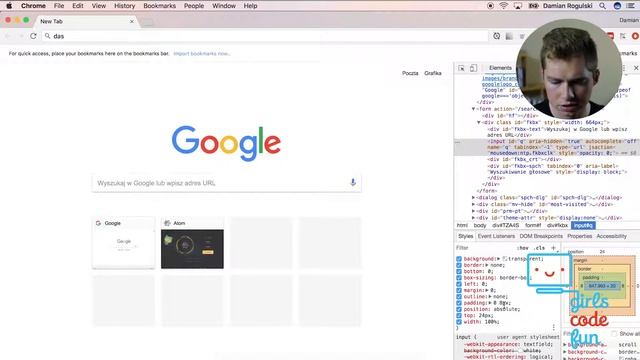This screenshot has height=360, width=640.
Task: Collapse the form action element node
Action: click(473, 109)
